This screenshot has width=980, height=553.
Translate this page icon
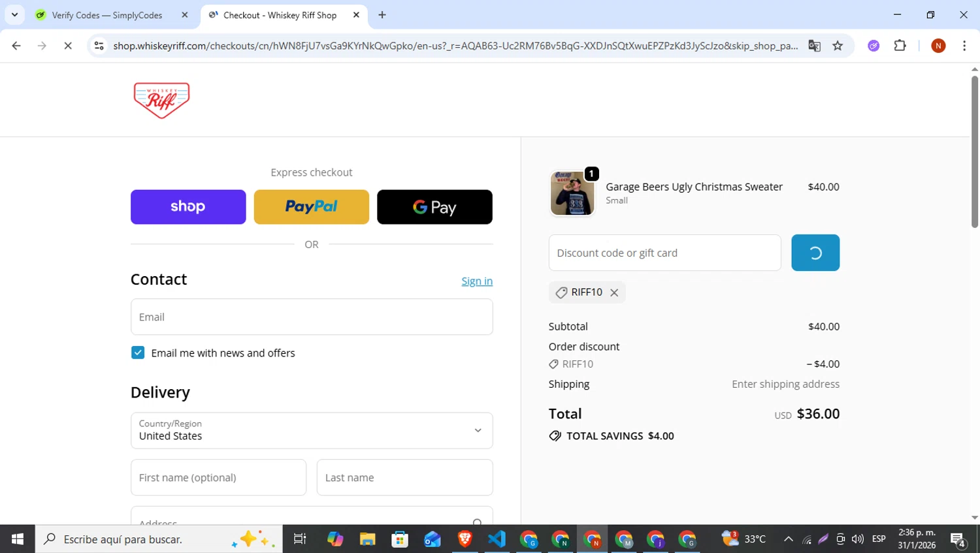[x=814, y=46]
